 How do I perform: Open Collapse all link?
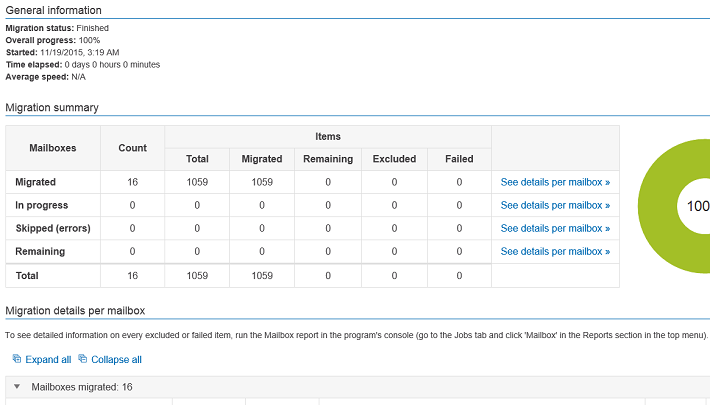[116, 360]
